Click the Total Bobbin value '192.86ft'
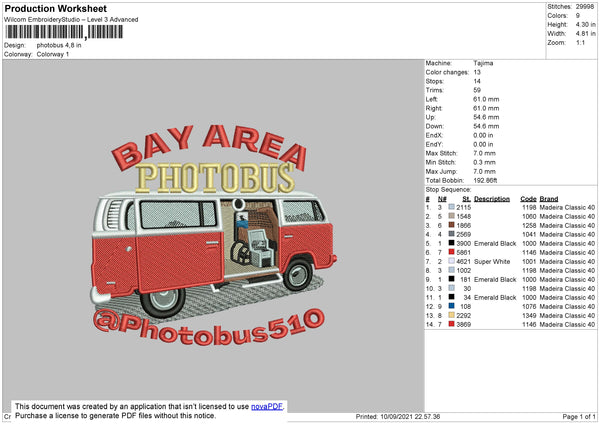 click(x=485, y=180)
